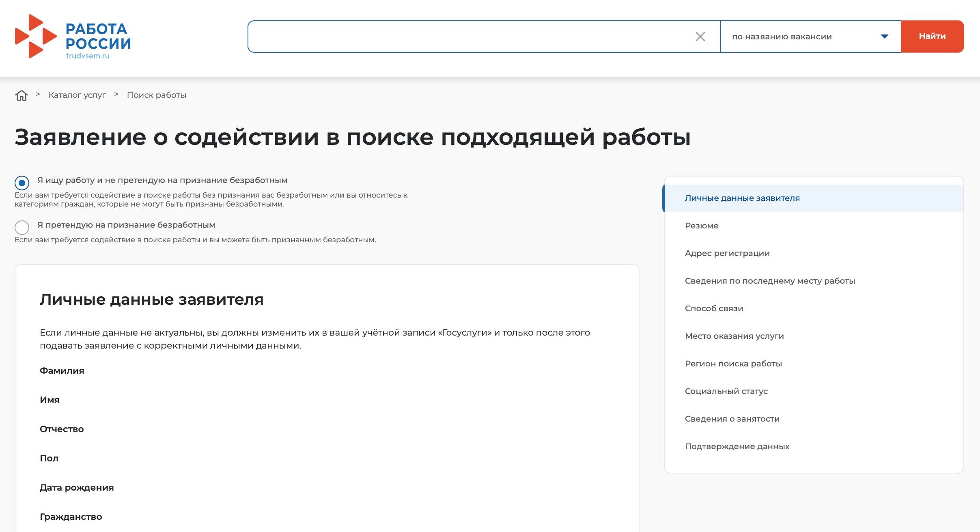Open the home page via house icon

click(21, 95)
